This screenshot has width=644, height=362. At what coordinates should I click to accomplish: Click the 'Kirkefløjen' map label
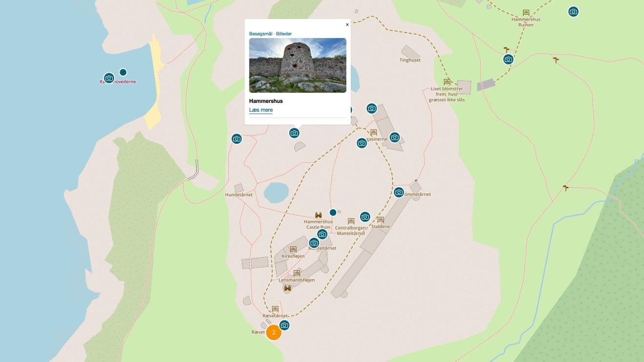(293, 256)
